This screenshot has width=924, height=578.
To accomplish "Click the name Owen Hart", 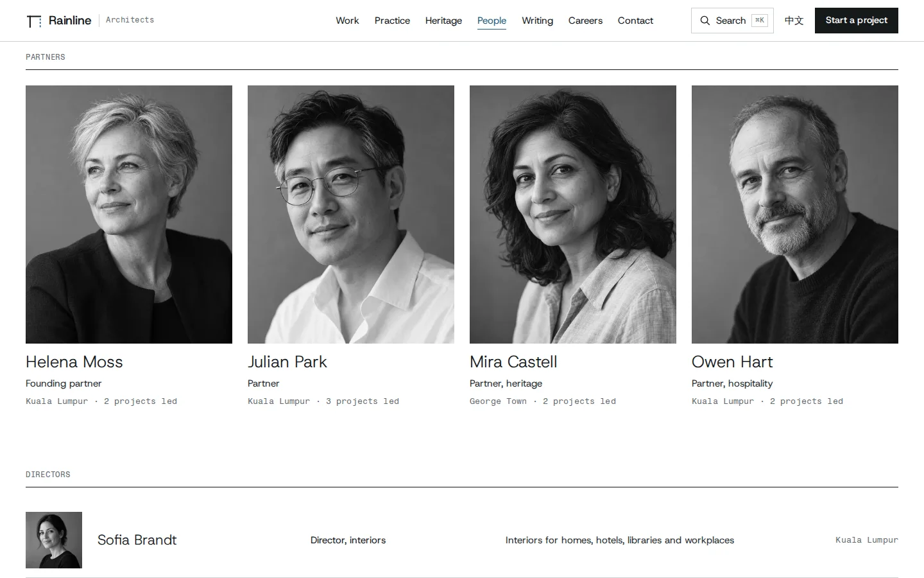I will point(732,362).
